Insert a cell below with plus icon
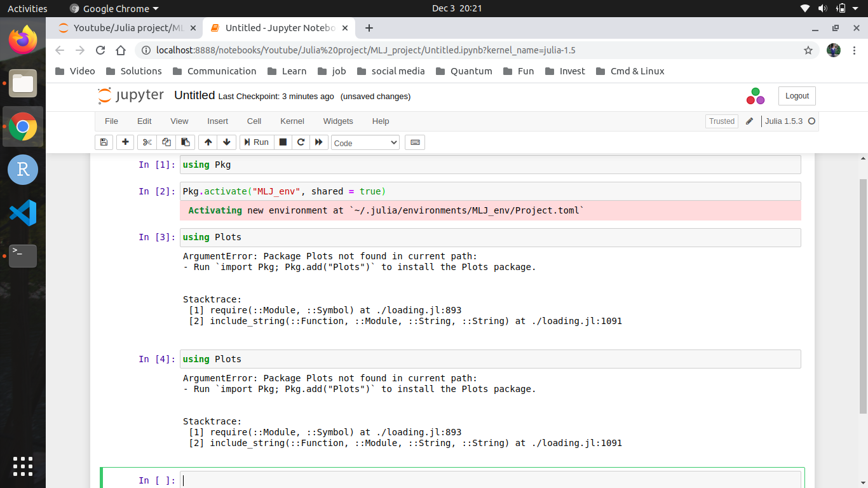Viewport: 868px width, 488px height. coord(125,142)
